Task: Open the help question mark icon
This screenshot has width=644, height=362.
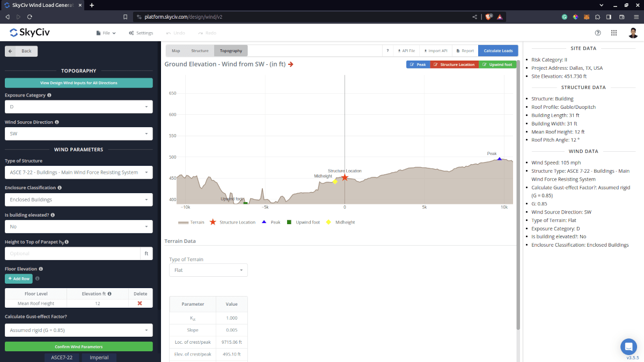Action: coord(598,33)
